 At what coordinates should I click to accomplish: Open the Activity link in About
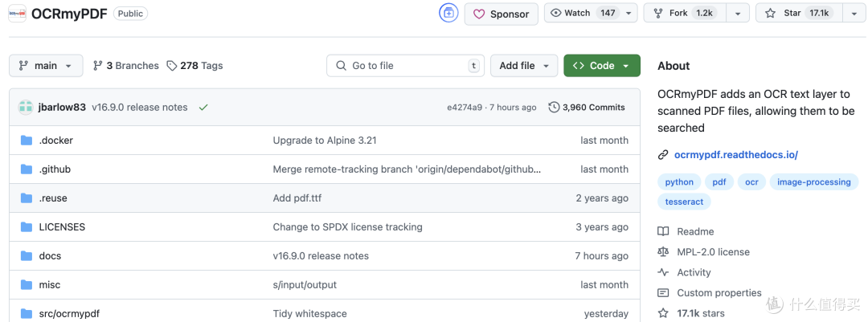(x=694, y=272)
